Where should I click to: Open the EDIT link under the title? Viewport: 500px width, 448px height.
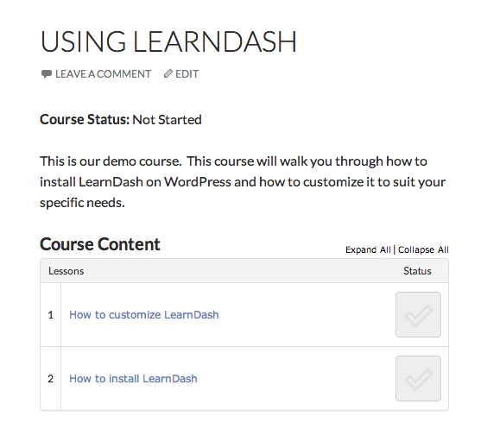coord(187,74)
